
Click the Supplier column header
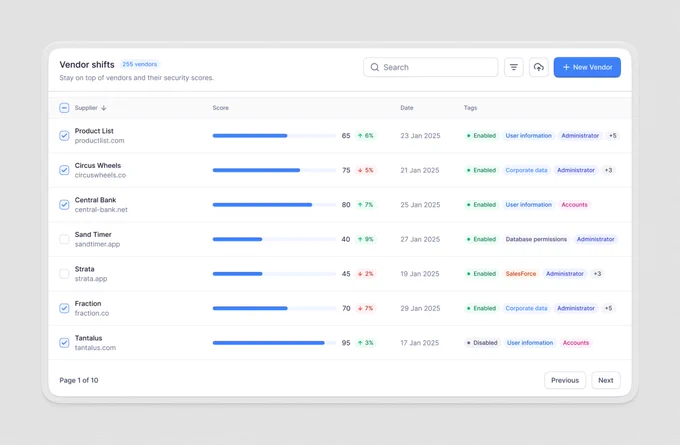coord(86,108)
